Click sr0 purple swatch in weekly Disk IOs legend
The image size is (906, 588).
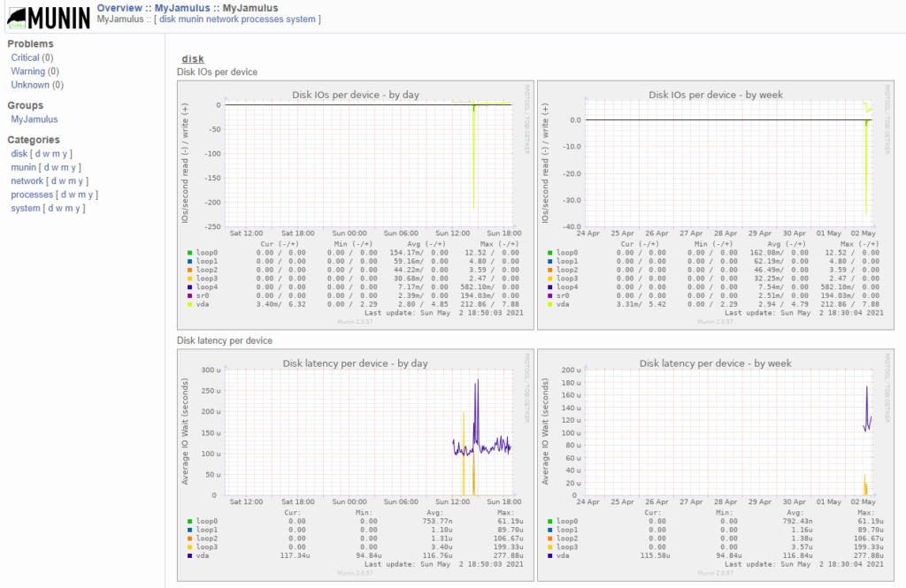549,295
